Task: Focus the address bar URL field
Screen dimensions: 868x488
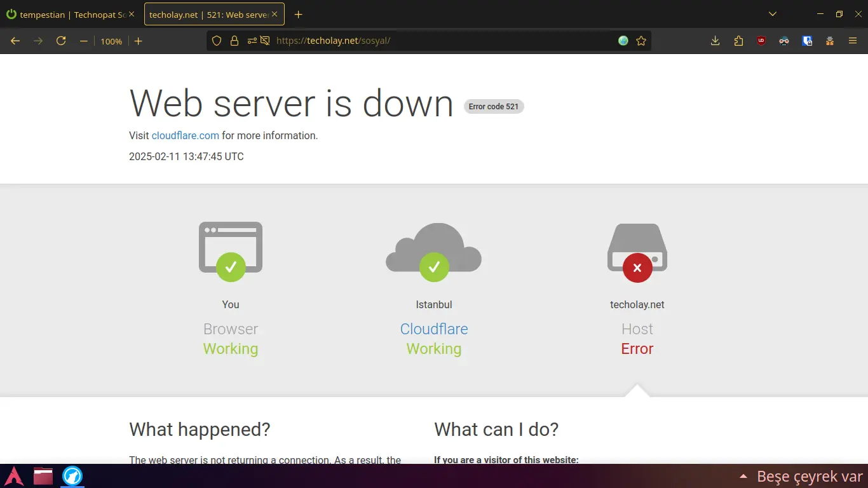Action: pos(429,41)
